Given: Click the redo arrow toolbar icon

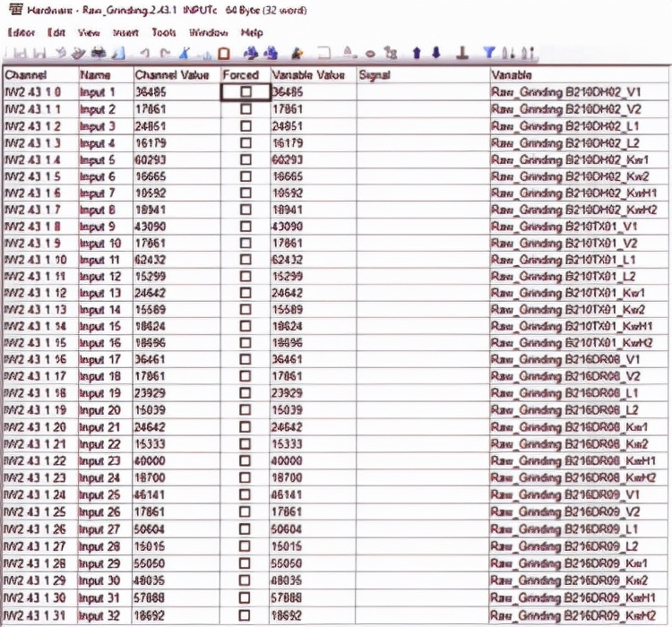Looking at the screenshot, I should [165, 54].
